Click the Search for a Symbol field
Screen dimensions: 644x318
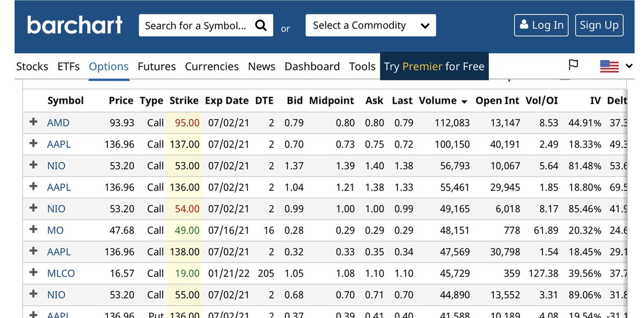tap(206, 25)
